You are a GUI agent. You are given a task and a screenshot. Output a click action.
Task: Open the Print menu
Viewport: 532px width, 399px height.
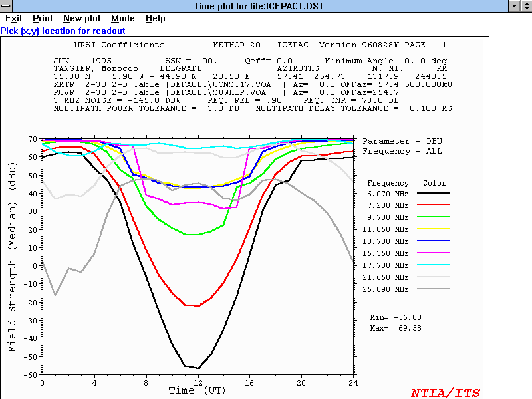pyautogui.click(x=43, y=19)
